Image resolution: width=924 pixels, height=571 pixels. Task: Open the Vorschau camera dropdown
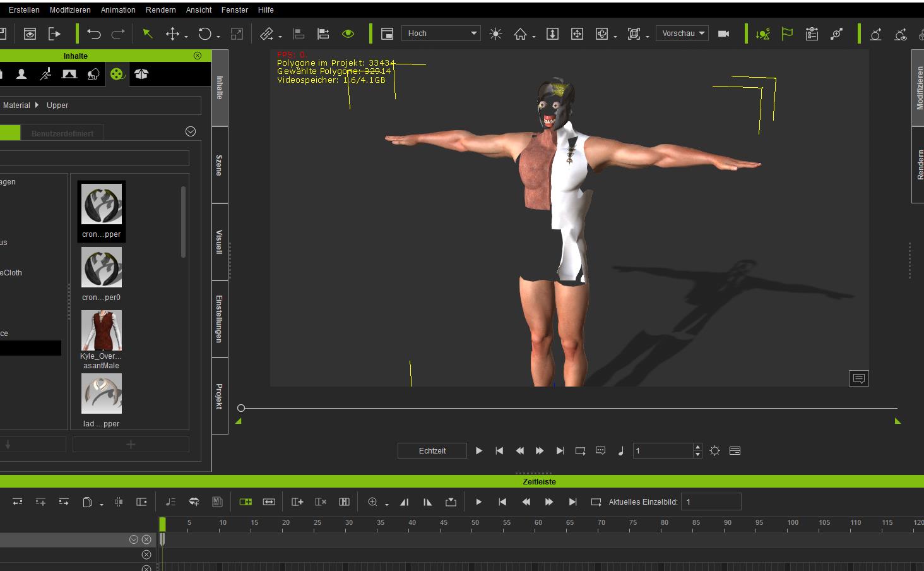click(x=682, y=33)
